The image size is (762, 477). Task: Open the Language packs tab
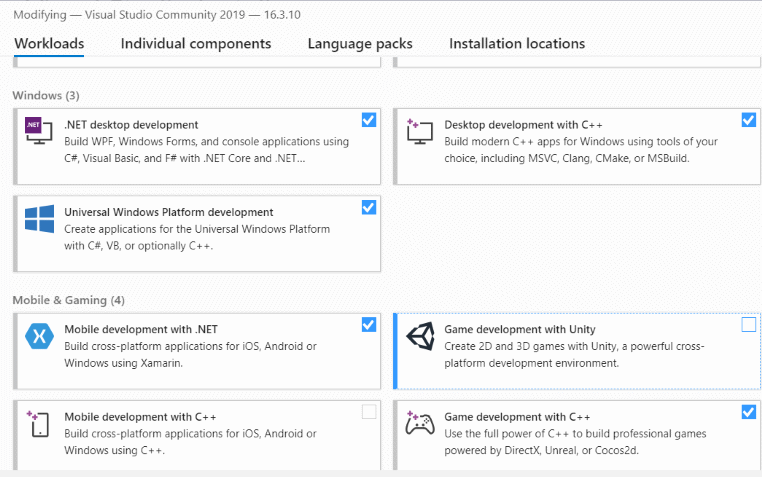click(x=360, y=44)
